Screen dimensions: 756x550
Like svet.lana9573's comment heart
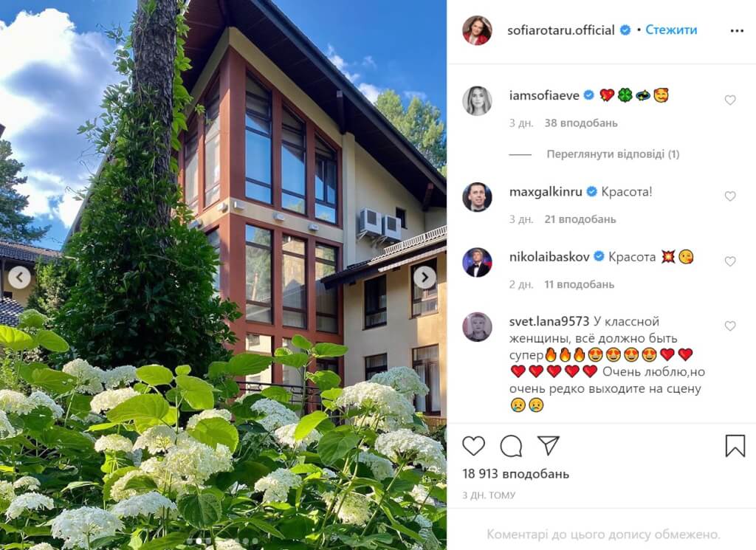[730, 326]
